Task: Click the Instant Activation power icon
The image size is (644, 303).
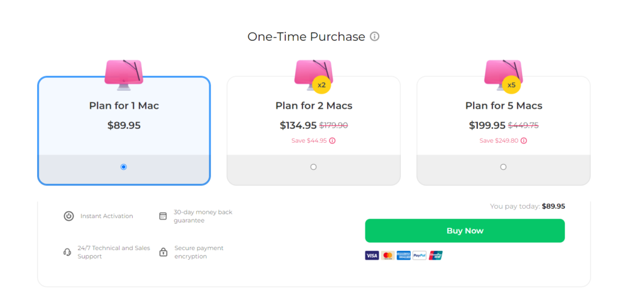Action: point(69,216)
